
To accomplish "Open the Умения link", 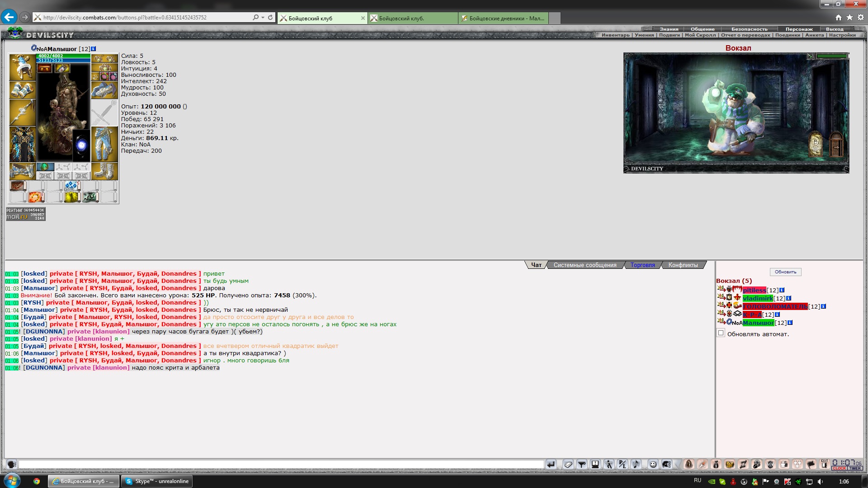I will click(644, 35).
